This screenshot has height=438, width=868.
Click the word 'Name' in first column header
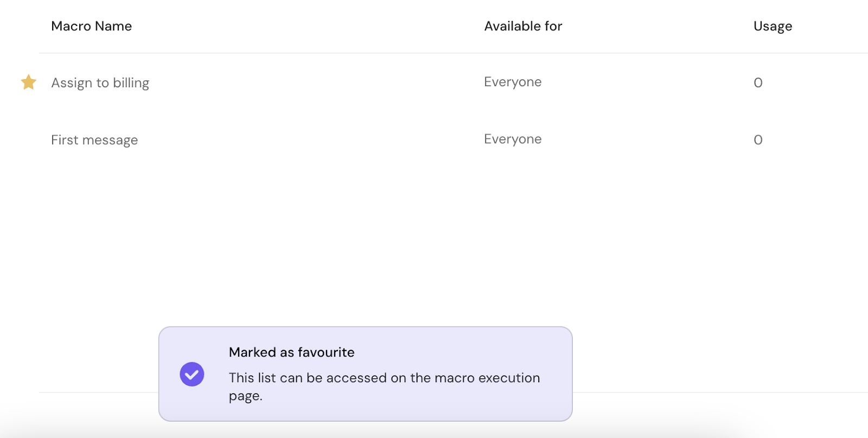(113, 26)
